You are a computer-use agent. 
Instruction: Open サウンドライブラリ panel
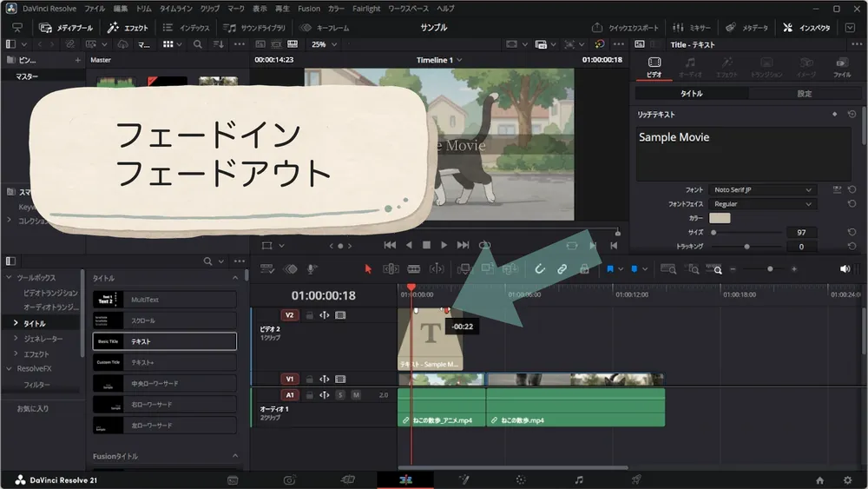click(254, 28)
